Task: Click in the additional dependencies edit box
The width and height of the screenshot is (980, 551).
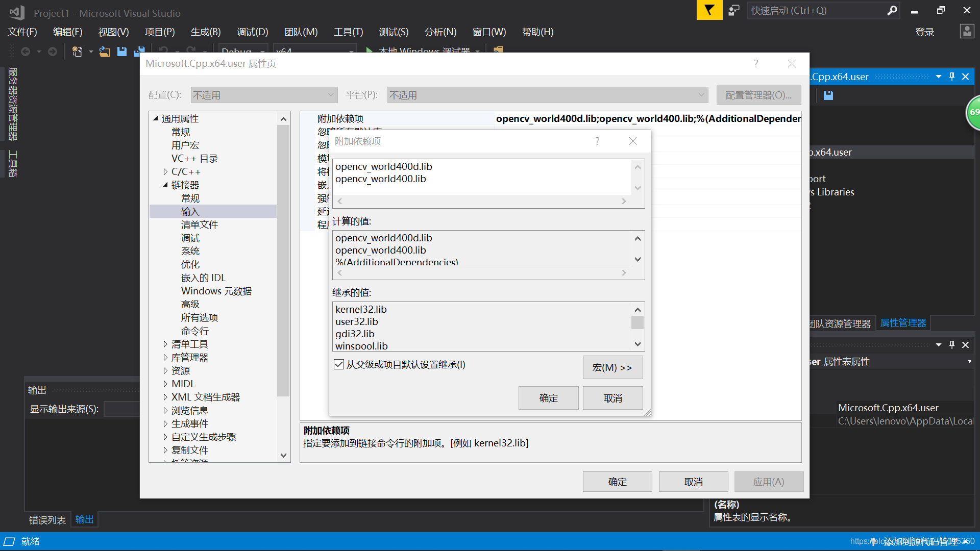Action: coord(482,177)
